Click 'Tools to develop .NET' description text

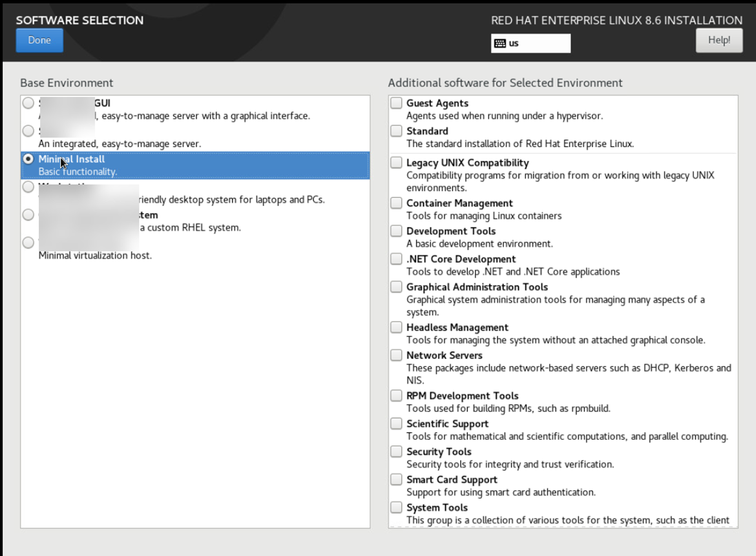[x=513, y=272]
